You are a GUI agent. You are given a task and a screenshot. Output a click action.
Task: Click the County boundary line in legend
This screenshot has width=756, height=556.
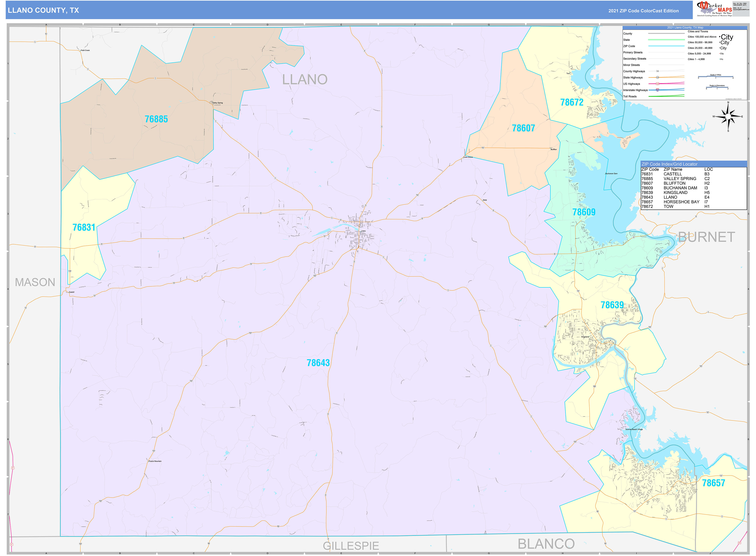tap(666, 33)
